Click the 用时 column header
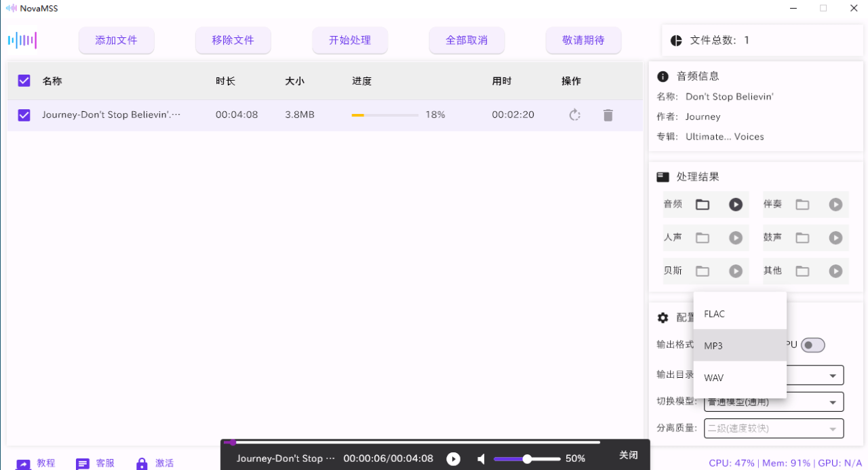The width and height of the screenshot is (868, 470). pos(502,81)
